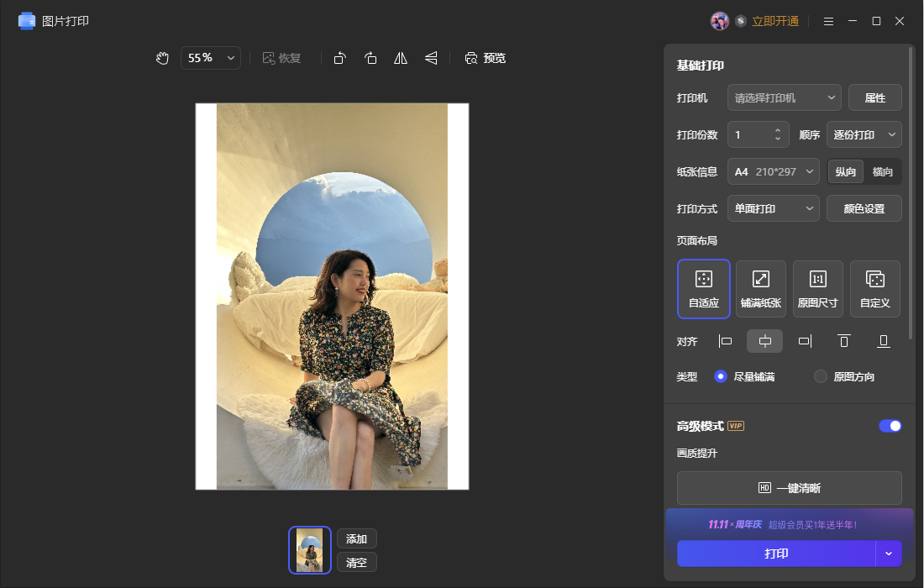Open the 逐份打印 order dropdown
This screenshot has height=588, width=924.
pyautogui.click(x=864, y=135)
